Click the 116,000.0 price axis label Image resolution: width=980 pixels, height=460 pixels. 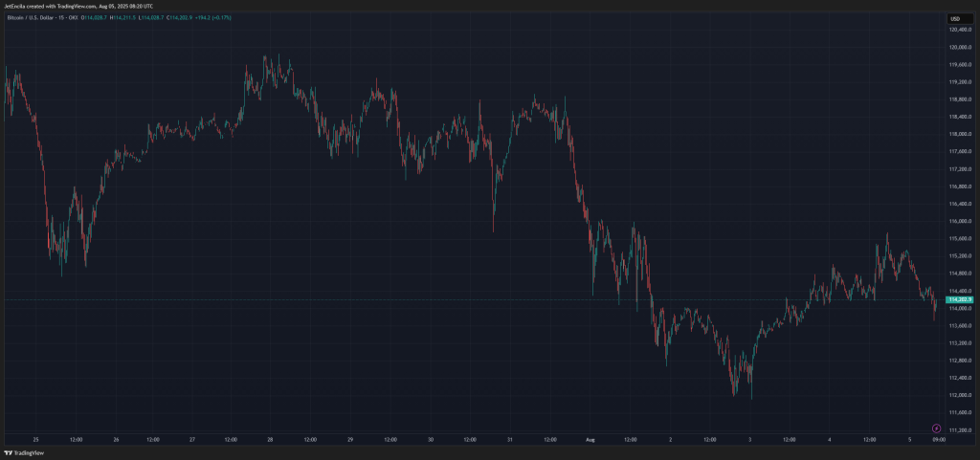(958, 221)
